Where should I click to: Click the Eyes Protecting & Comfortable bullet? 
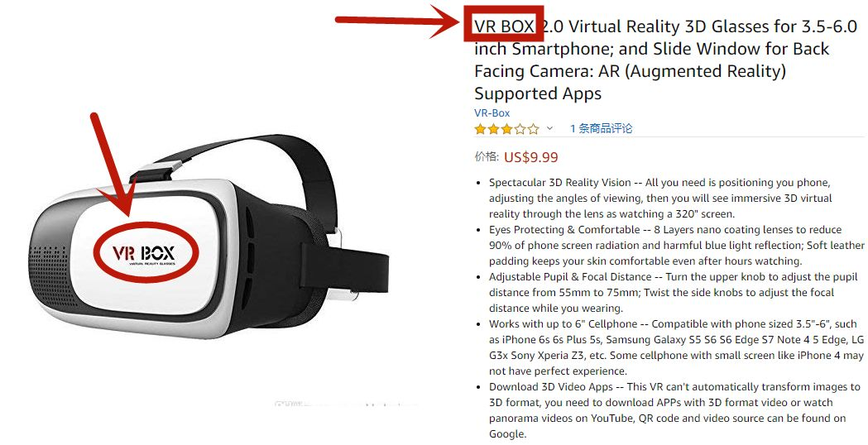pos(676,245)
